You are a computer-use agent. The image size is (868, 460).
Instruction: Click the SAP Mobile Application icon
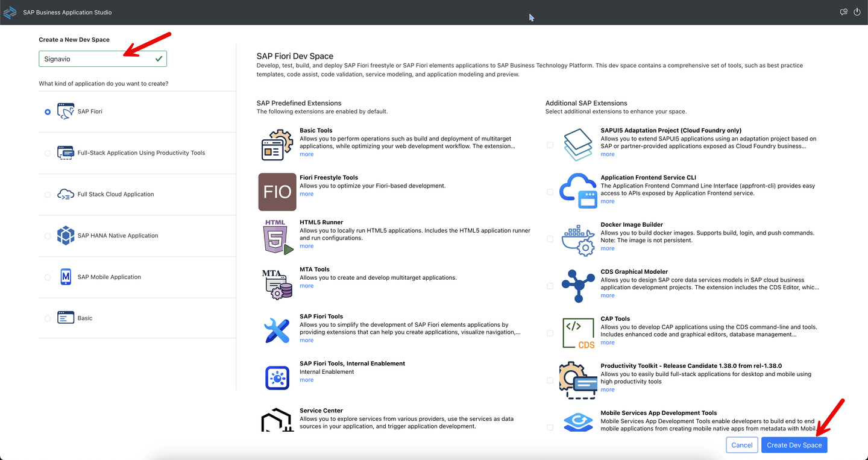pos(66,277)
